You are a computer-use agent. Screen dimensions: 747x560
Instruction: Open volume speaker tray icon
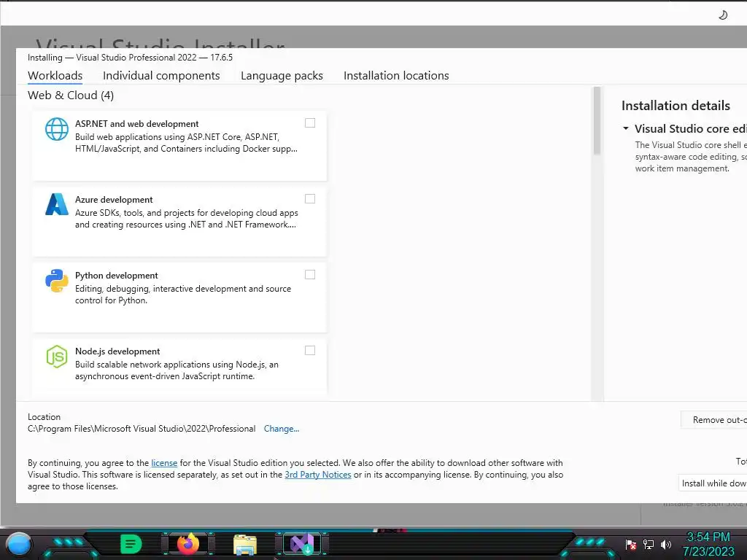(x=665, y=544)
